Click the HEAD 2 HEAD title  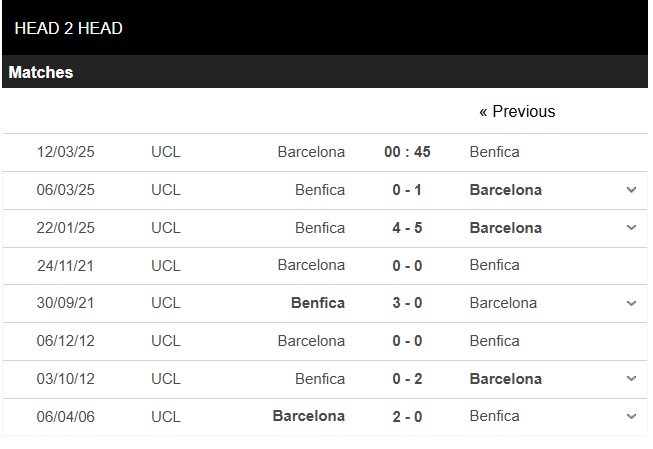pyautogui.click(x=69, y=28)
